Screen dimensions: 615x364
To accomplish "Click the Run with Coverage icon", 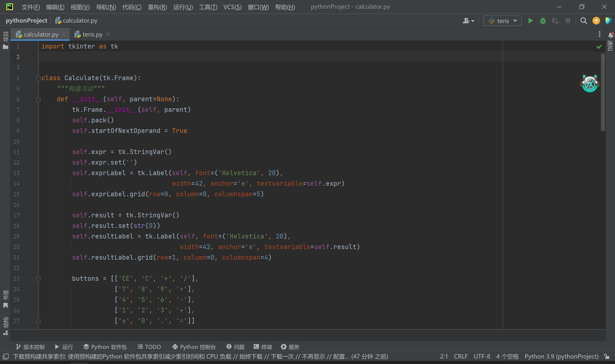I will coord(555,21).
